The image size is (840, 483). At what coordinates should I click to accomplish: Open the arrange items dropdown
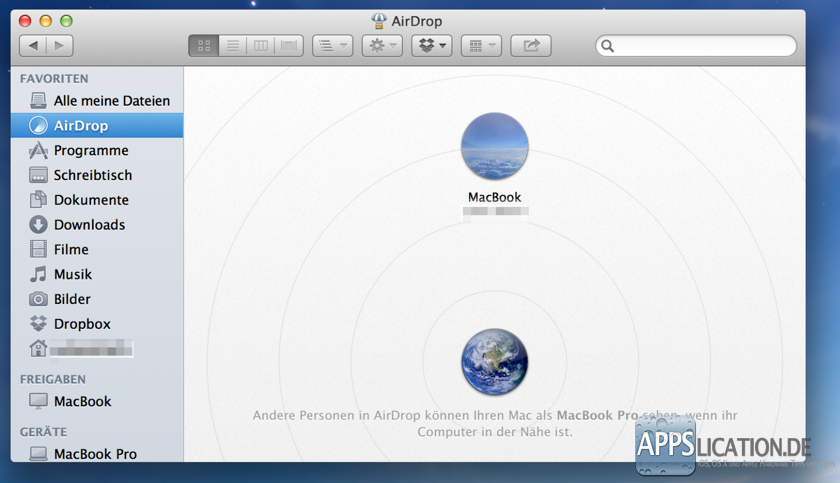[x=333, y=46]
